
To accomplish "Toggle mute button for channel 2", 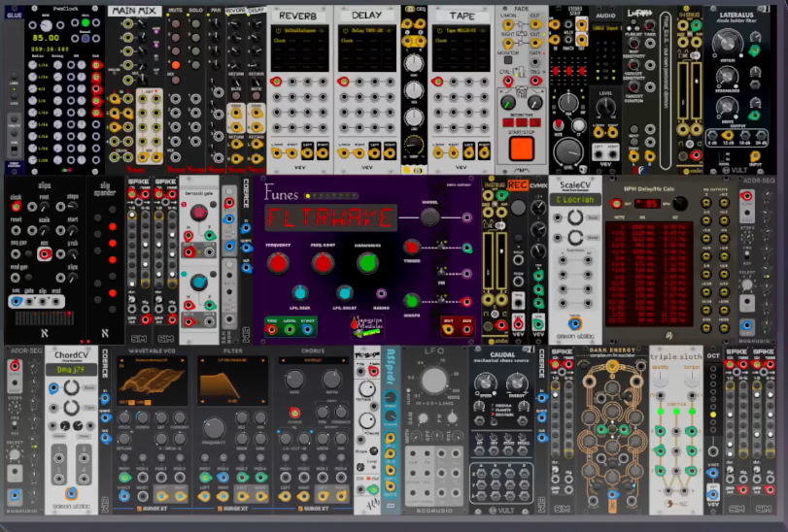I will [x=176, y=37].
